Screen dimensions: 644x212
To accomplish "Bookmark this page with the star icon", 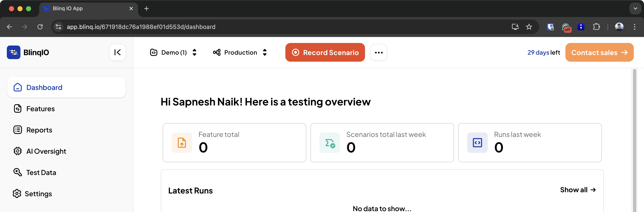I will (529, 27).
